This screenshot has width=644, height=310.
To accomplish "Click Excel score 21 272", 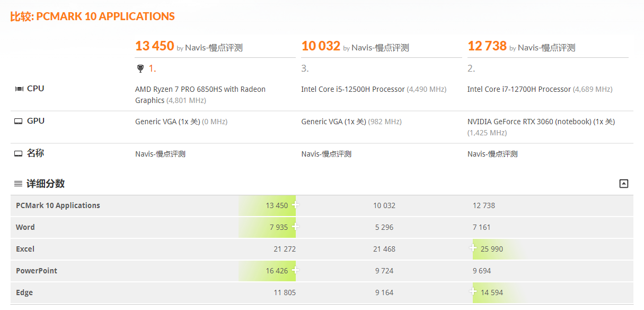I will (x=285, y=249).
